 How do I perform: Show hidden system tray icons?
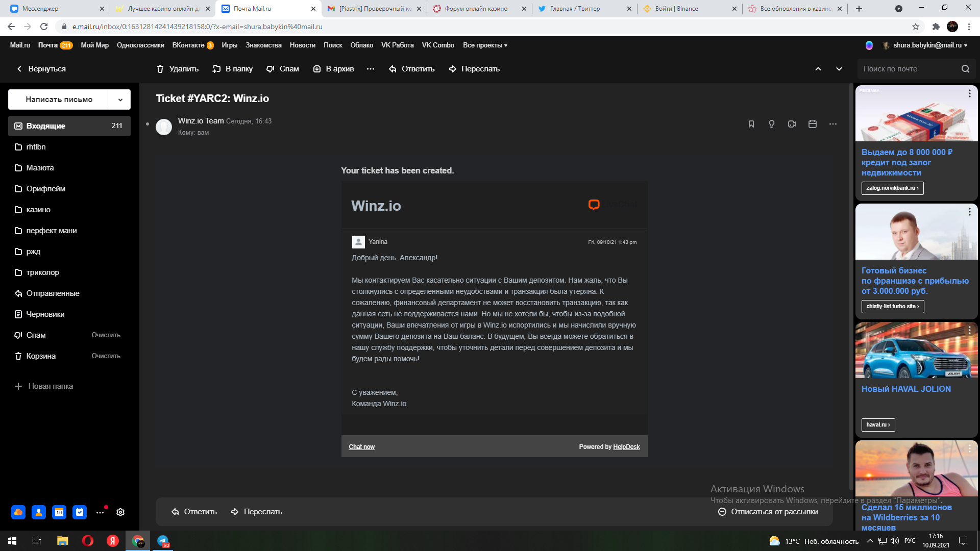pyautogui.click(x=870, y=541)
